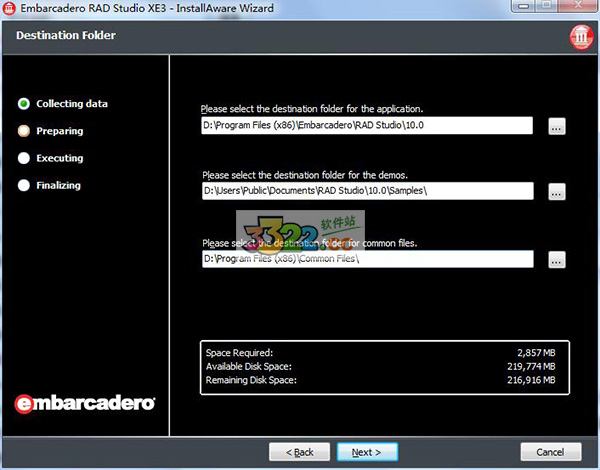Click the Preparing step indicator circle
Viewport: 600px width, 470px height.
tap(24, 131)
